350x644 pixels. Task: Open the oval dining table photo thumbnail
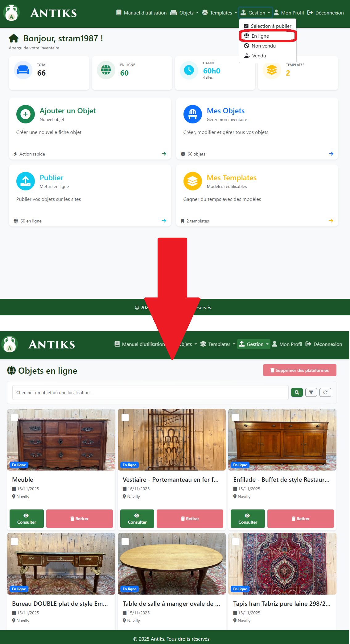[x=172, y=564]
